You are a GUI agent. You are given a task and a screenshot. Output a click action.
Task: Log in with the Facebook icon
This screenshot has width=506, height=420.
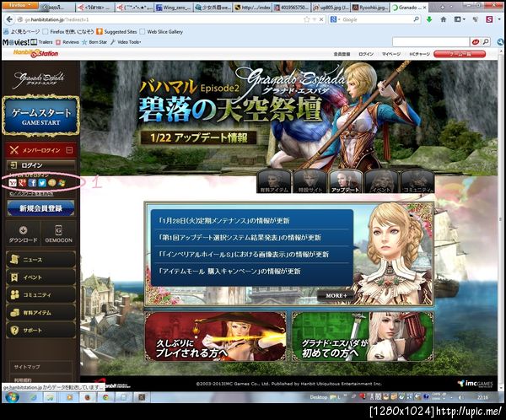click(x=32, y=183)
